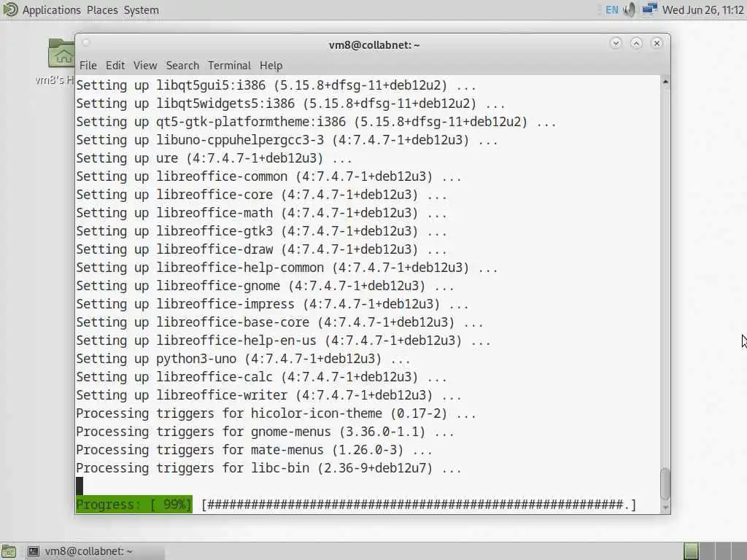Click the network connection tray icon

click(649, 9)
